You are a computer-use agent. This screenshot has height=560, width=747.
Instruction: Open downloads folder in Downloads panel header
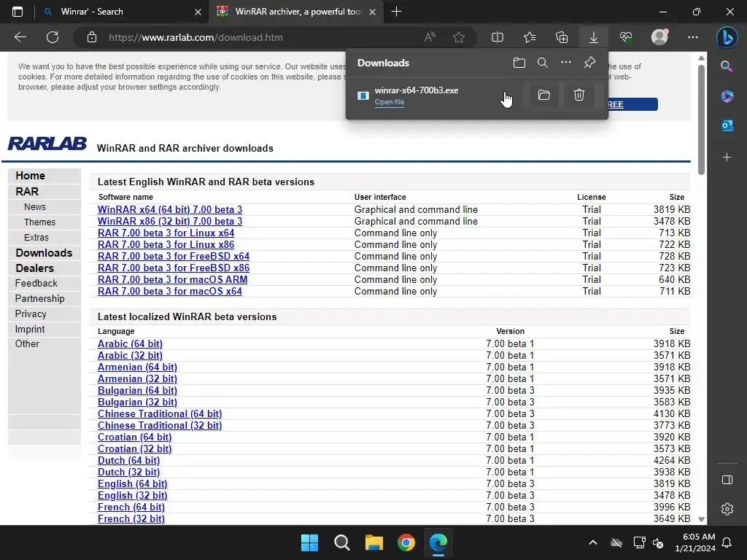coord(519,63)
